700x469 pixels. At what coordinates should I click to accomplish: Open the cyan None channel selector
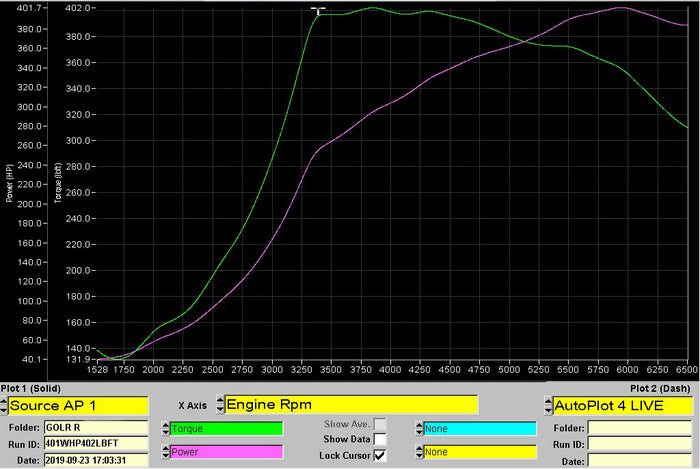click(x=478, y=428)
